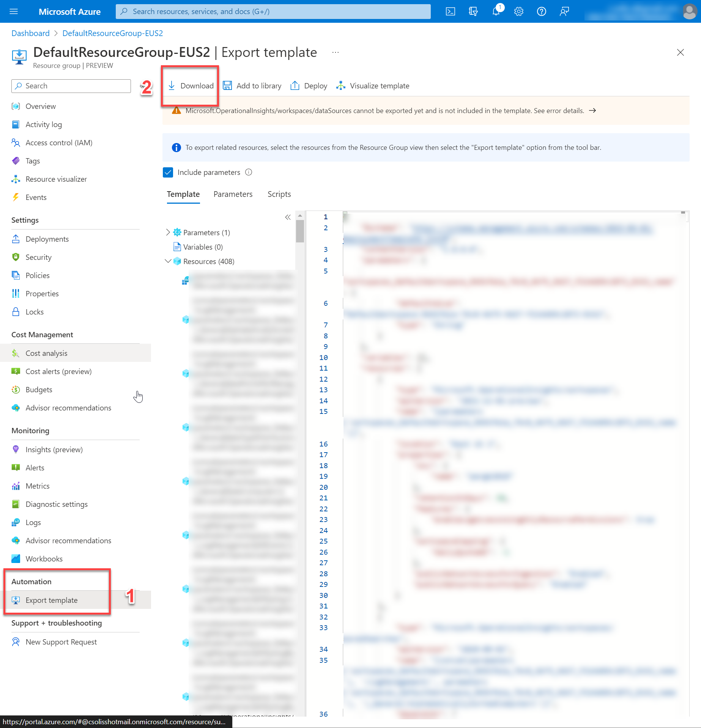701x728 pixels.
Task: Switch to the Template tab
Action: pyautogui.click(x=183, y=194)
